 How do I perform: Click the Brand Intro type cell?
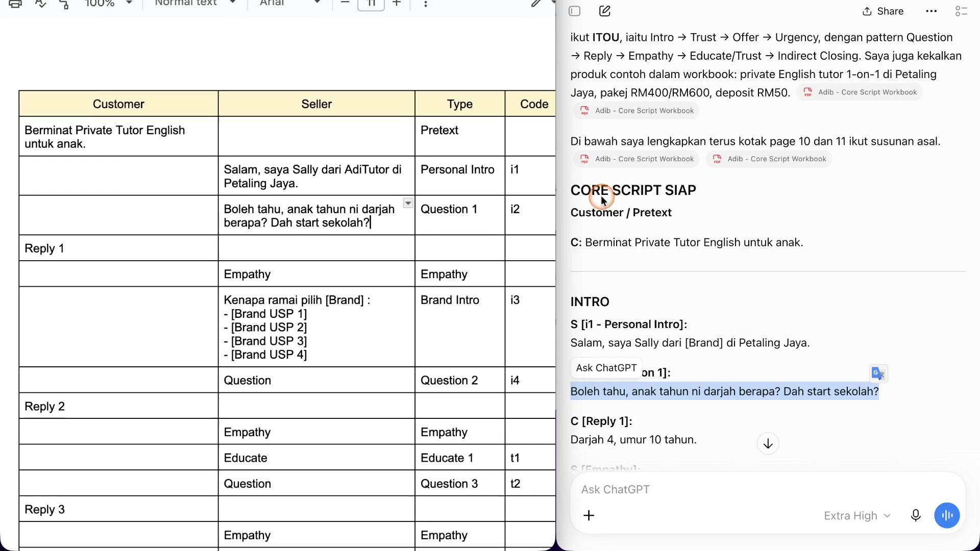click(x=460, y=327)
